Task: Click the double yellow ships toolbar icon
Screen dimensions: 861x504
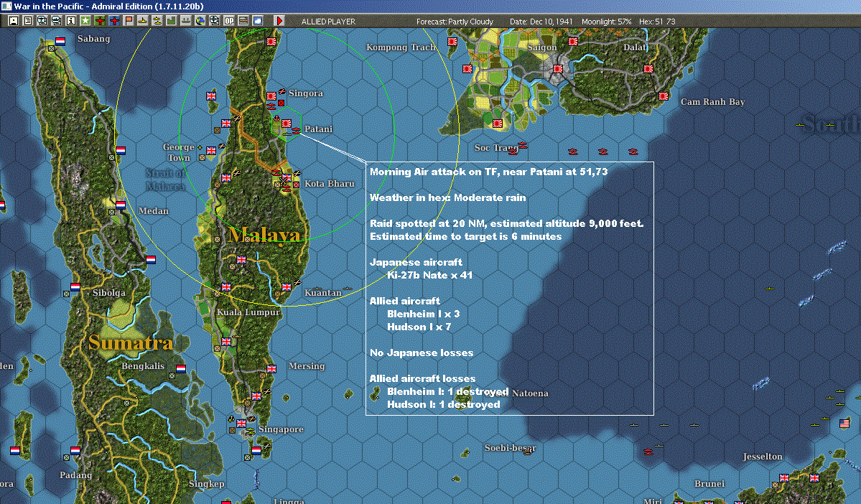Action: [157, 21]
